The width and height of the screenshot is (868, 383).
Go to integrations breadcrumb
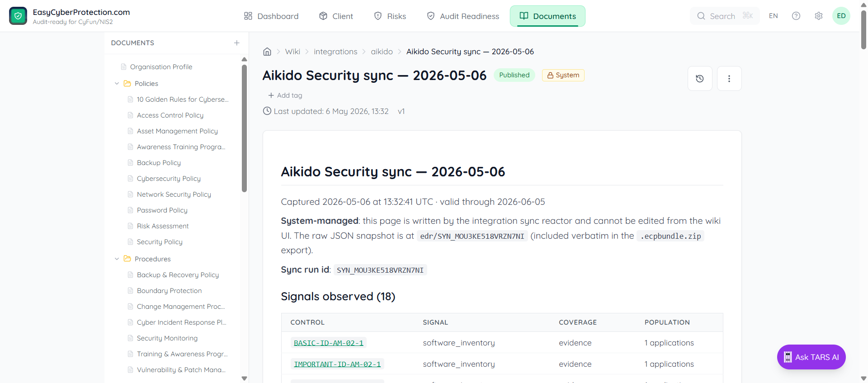[335, 52]
